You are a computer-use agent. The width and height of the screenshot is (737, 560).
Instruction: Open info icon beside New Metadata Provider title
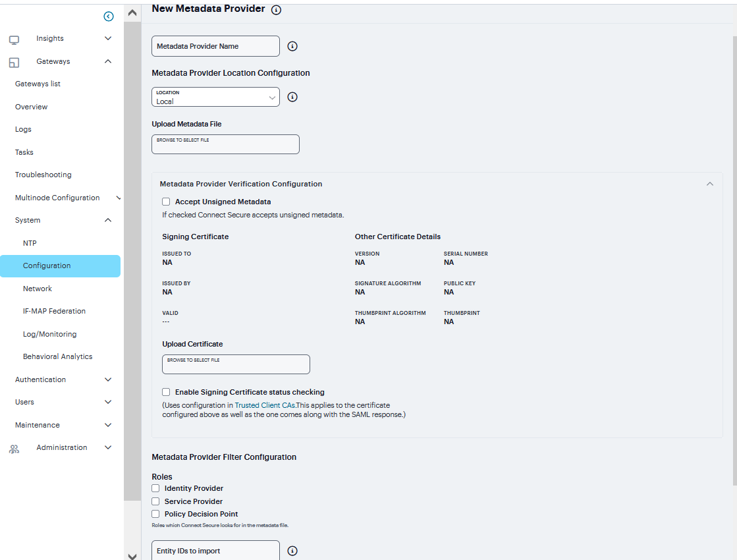pos(277,10)
